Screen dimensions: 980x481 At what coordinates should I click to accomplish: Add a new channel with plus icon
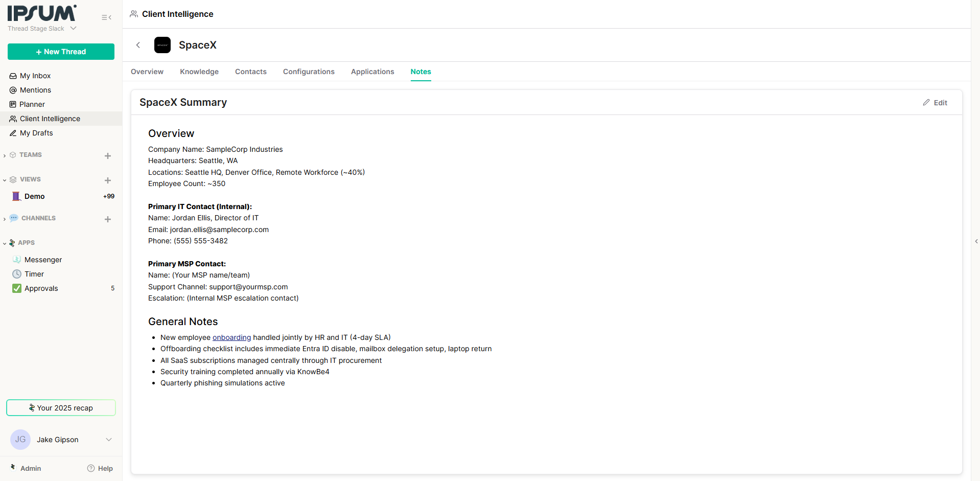(x=108, y=219)
